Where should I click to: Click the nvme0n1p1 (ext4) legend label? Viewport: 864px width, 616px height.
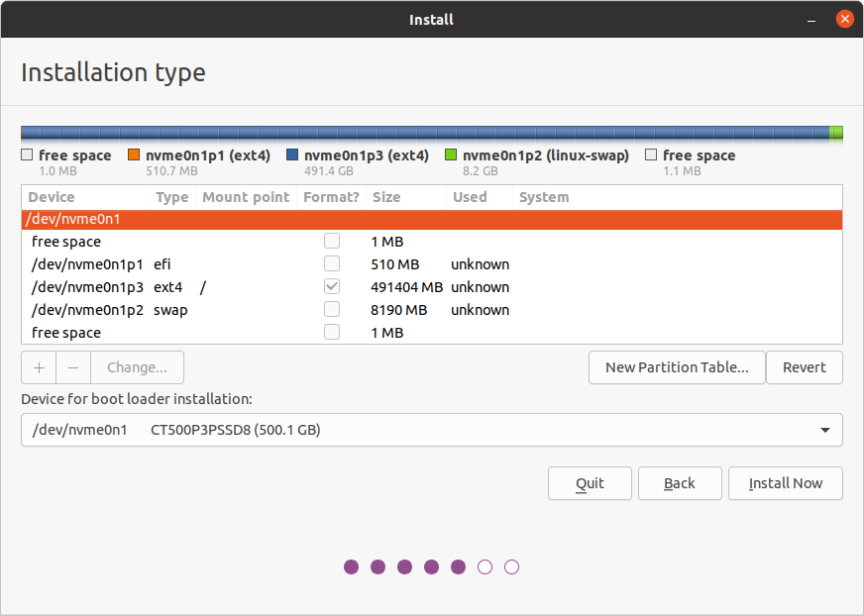(x=208, y=155)
